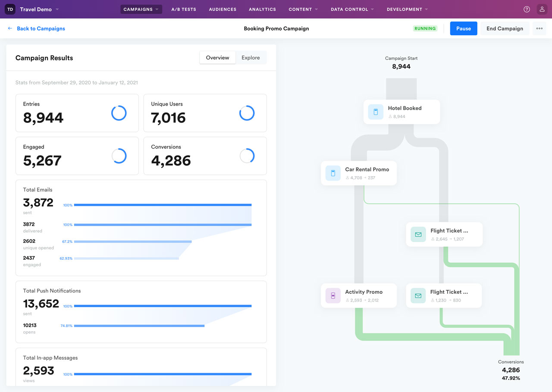Switch to the Explore tab

point(251,58)
